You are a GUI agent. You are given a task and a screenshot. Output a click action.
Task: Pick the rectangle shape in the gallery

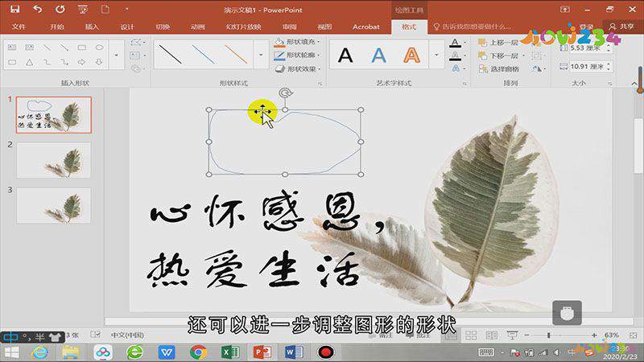coord(82,47)
